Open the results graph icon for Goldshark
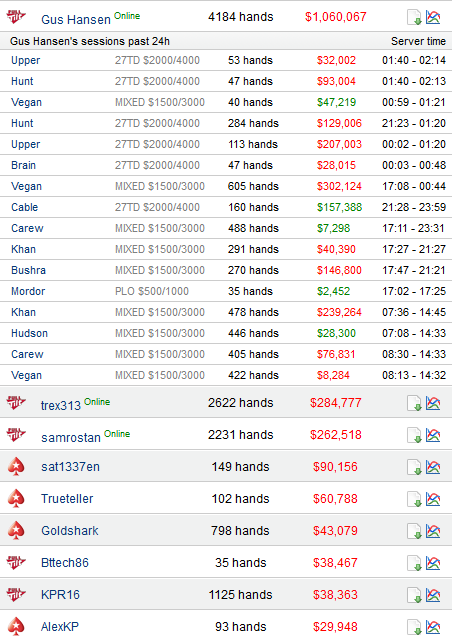Image resolution: width=452 pixels, height=641 pixels. point(433,531)
